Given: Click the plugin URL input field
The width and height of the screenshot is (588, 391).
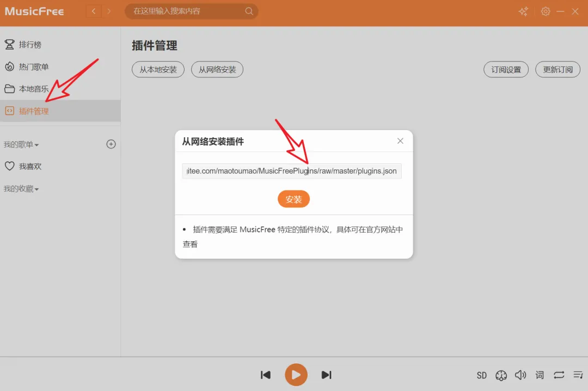Looking at the screenshot, I should [x=292, y=171].
